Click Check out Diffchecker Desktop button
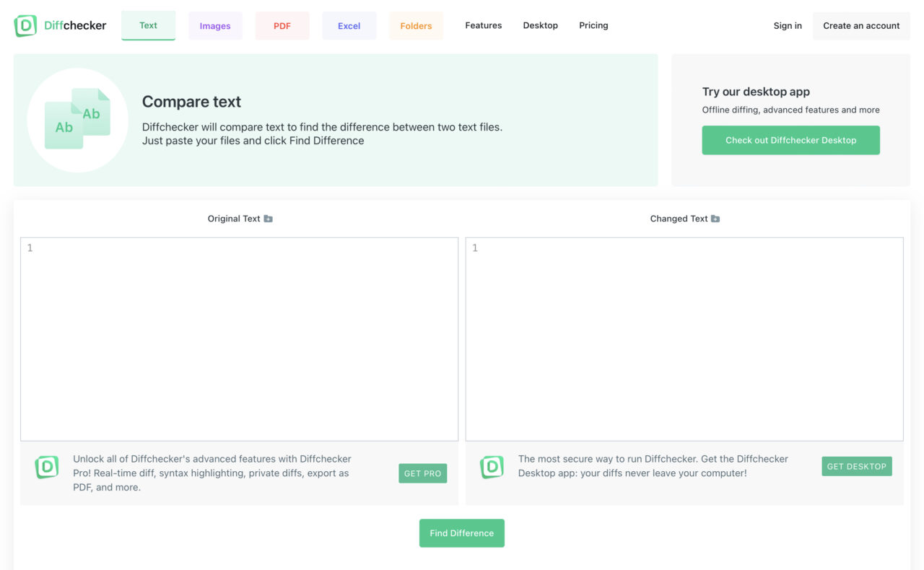 (x=790, y=140)
